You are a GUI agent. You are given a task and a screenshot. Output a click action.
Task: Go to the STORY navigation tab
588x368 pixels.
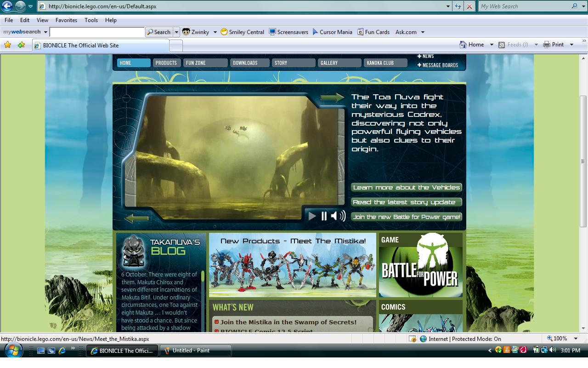coord(294,63)
